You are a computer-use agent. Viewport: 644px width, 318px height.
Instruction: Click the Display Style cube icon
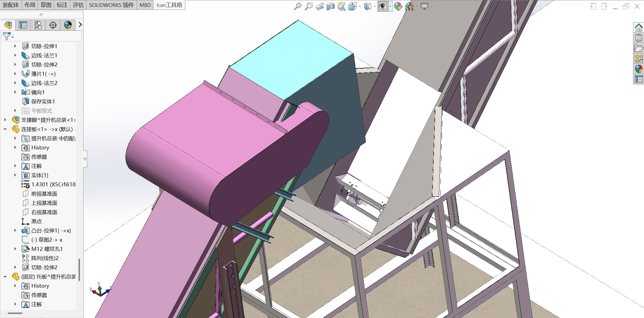[x=367, y=6]
